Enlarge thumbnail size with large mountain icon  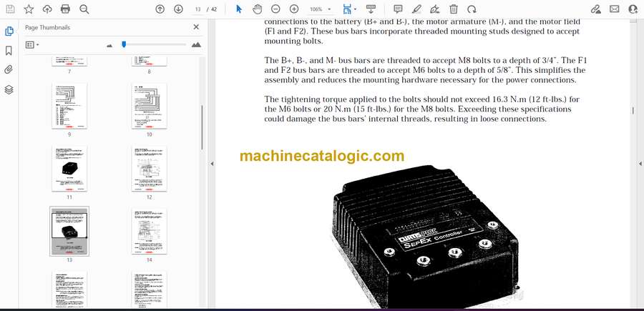pos(196,45)
